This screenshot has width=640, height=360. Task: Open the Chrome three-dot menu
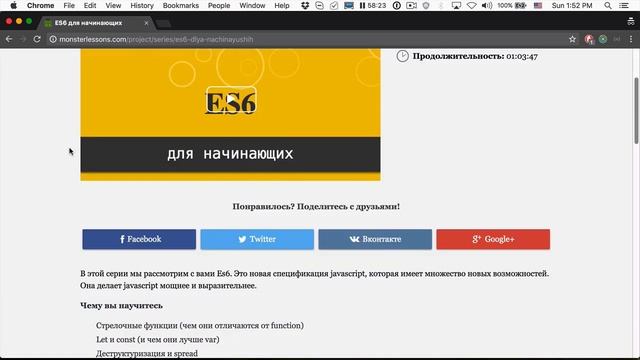point(631,39)
